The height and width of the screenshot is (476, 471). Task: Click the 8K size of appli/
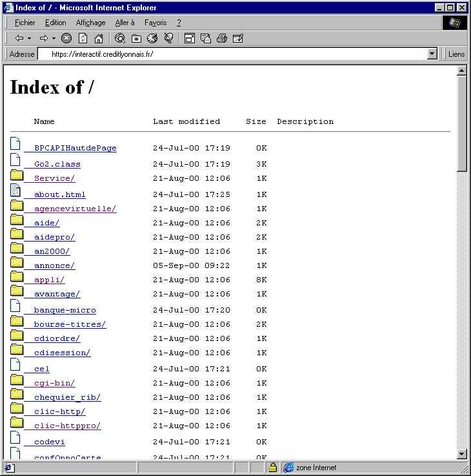(261, 280)
